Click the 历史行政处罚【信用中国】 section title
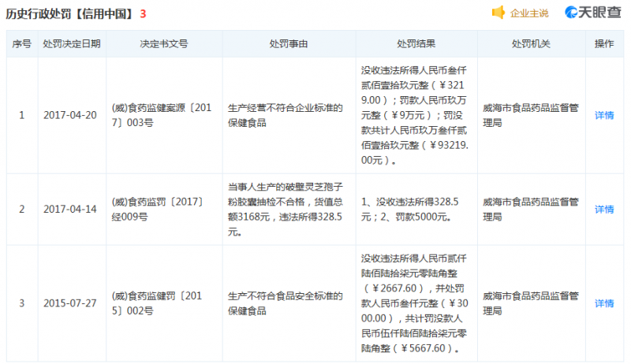631x364 pixels. tap(70, 13)
